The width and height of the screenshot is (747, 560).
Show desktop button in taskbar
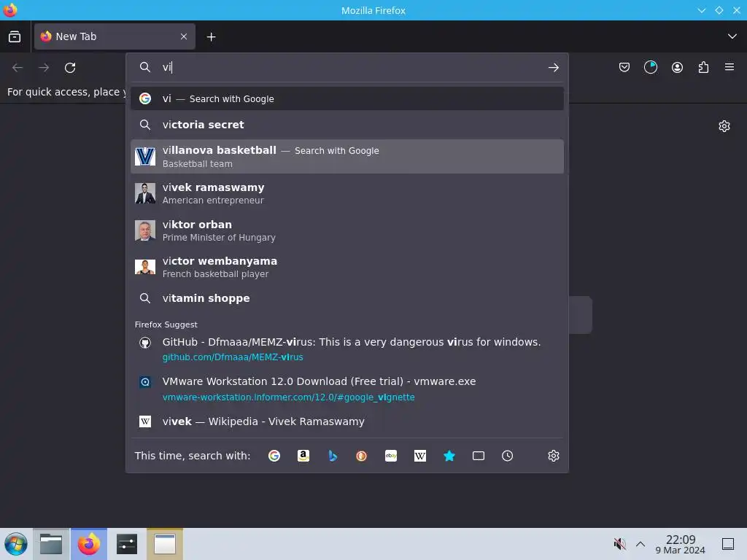pyautogui.click(x=727, y=544)
